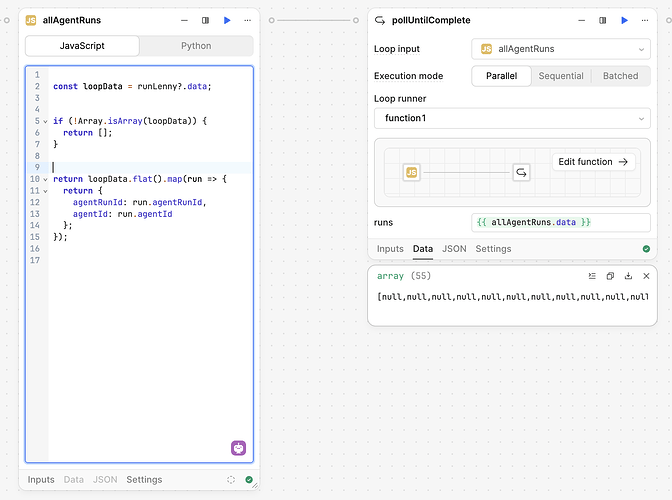Expand the array result tree view
672x500 pixels.
(x=592, y=276)
